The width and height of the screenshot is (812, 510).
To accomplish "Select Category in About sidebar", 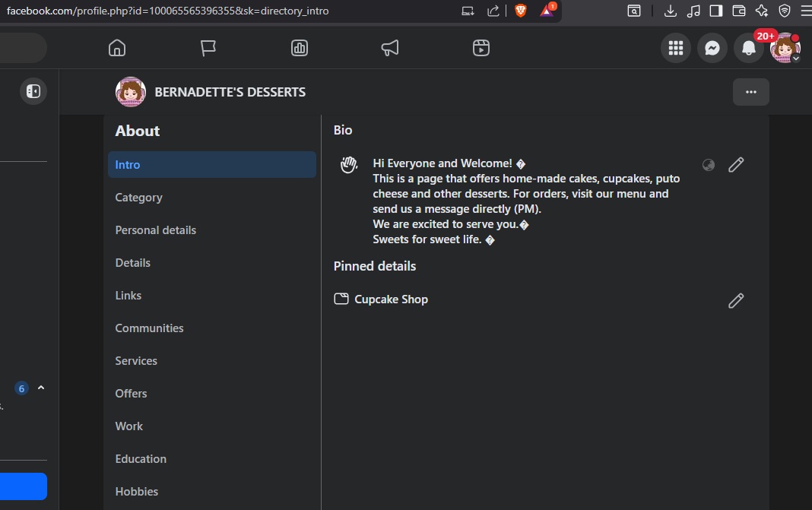I will point(139,198).
